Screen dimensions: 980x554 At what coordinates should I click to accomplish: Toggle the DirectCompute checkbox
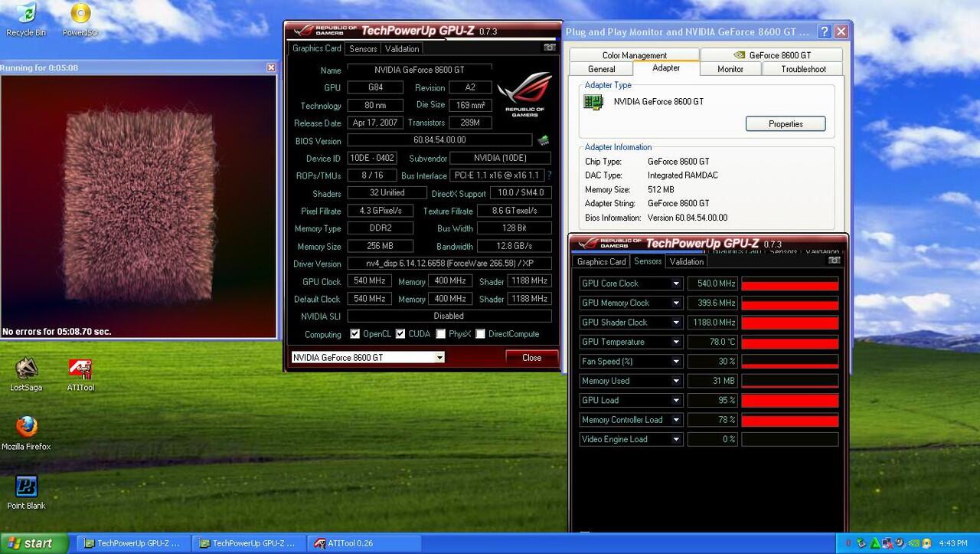pyautogui.click(x=480, y=334)
